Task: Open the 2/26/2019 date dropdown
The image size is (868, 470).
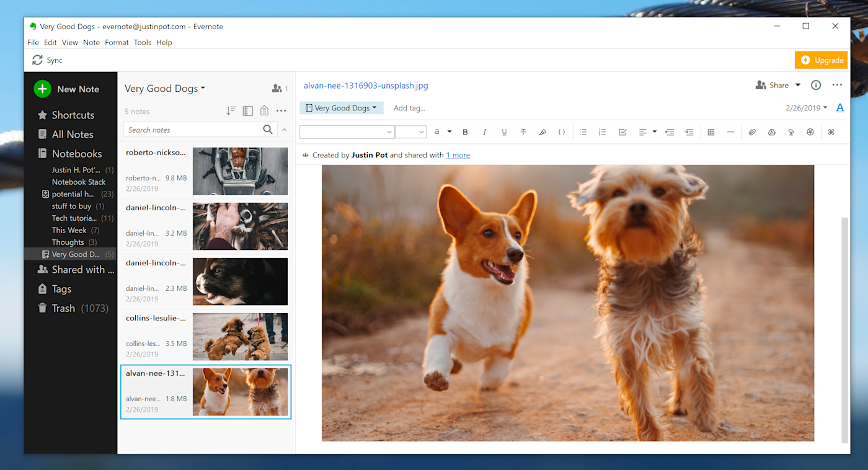Action: point(806,108)
